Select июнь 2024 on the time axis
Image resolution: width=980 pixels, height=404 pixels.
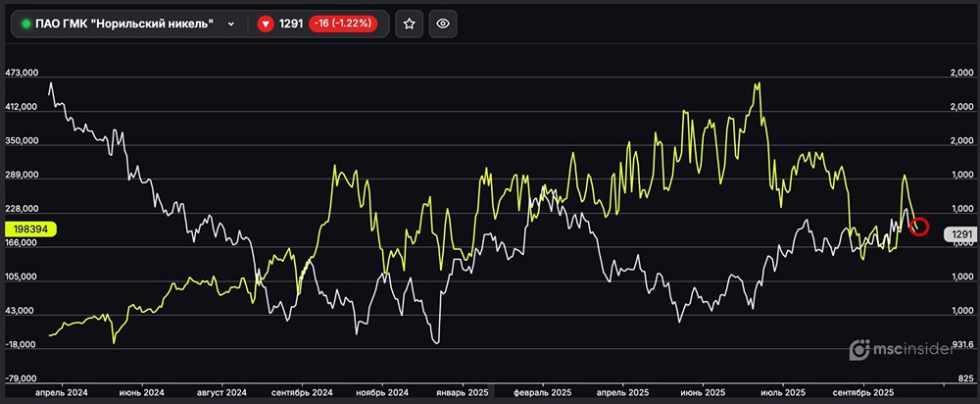pyautogui.click(x=142, y=393)
